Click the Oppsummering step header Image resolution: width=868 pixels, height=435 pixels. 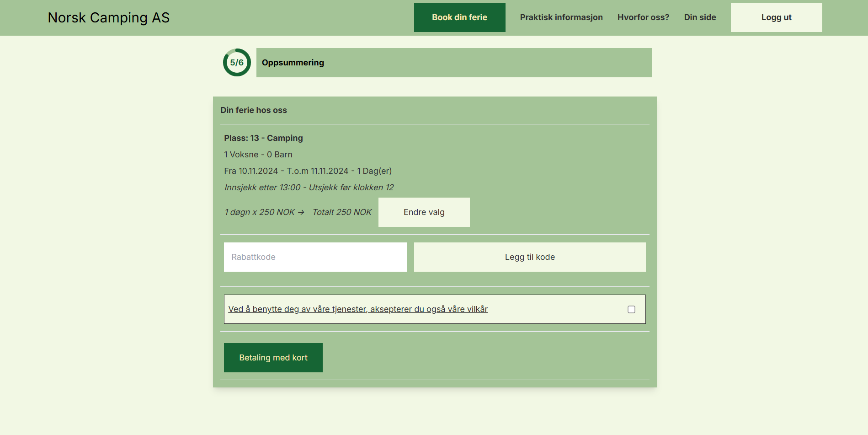(x=454, y=63)
